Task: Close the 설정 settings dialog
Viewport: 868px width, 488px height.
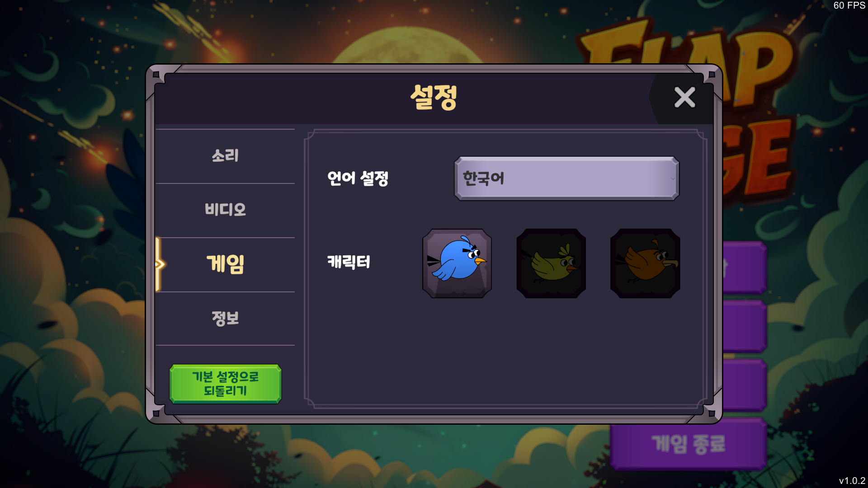Action: pyautogui.click(x=684, y=97)
